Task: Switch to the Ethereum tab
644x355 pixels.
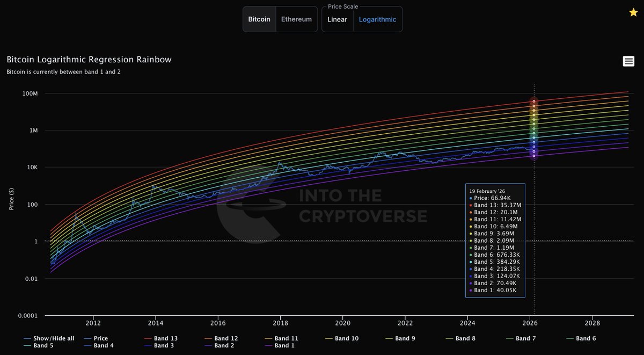Action: 297,19
